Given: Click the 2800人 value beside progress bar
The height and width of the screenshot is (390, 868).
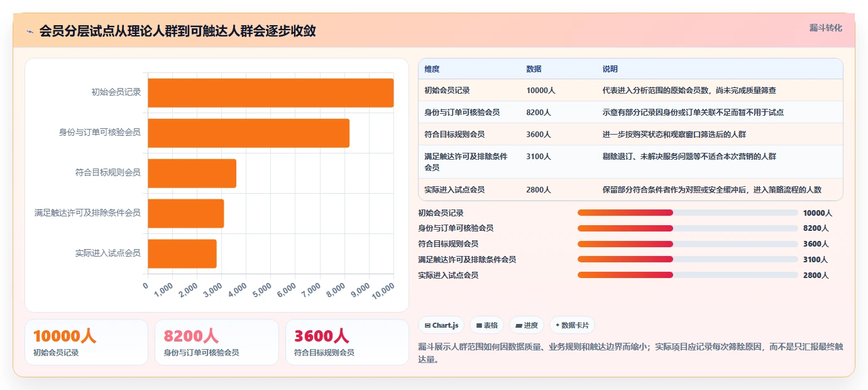Looking at the screenshot, I should [x=816, y=276].
